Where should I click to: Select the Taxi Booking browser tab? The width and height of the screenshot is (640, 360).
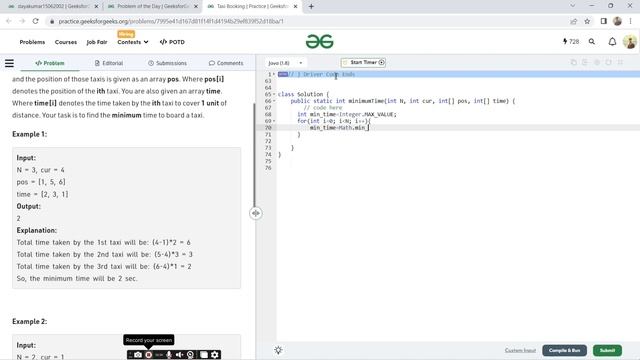pos(252,7)
